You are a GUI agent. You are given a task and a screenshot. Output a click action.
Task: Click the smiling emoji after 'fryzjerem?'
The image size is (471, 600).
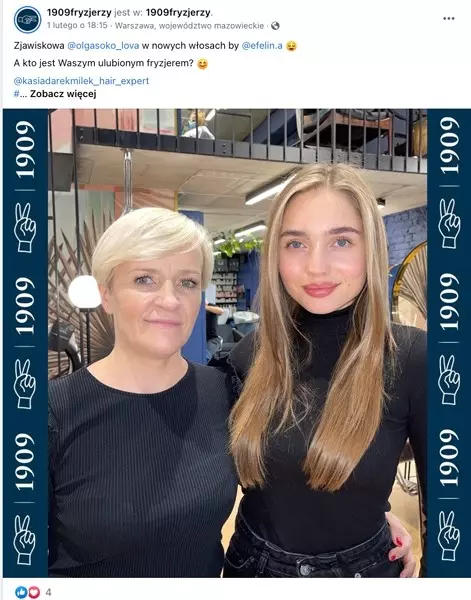202,64
